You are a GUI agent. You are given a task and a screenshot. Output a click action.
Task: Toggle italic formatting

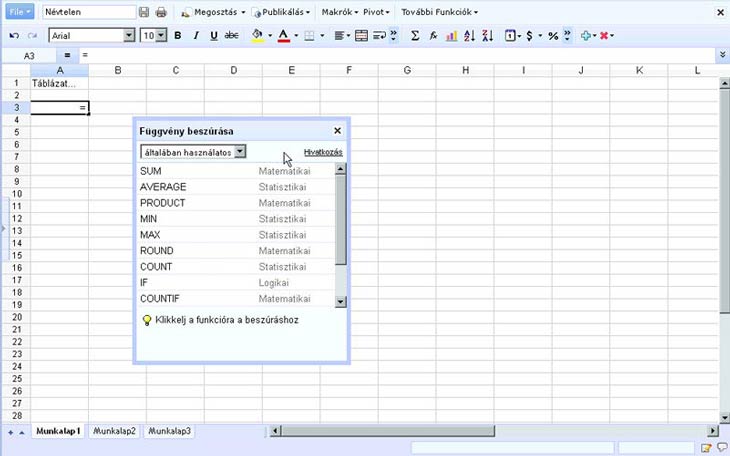(196, 36)
